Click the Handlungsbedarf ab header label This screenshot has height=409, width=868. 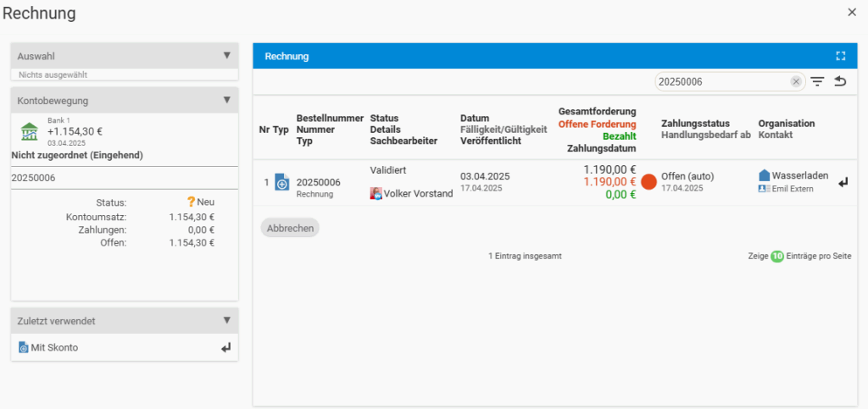706,135
